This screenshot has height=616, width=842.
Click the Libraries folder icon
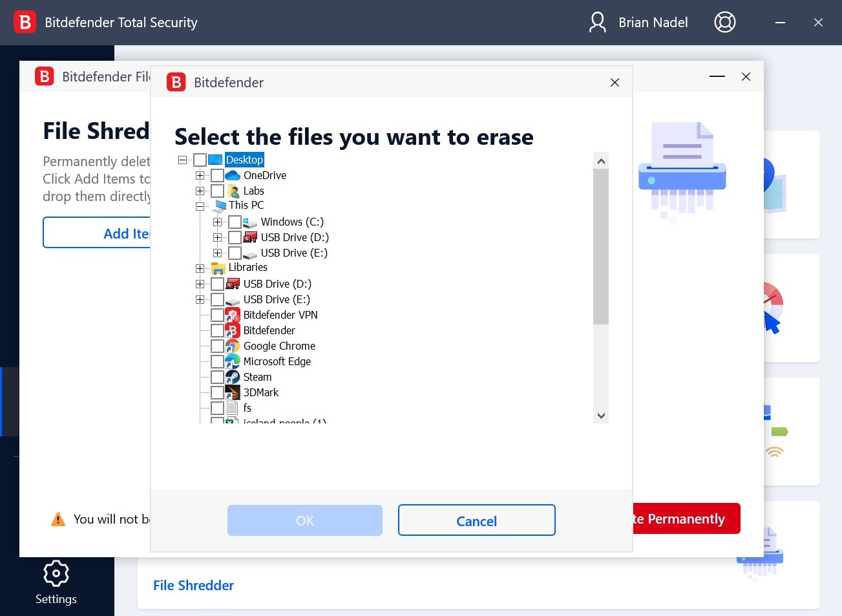pyautogui.click(x=218, y=268)
